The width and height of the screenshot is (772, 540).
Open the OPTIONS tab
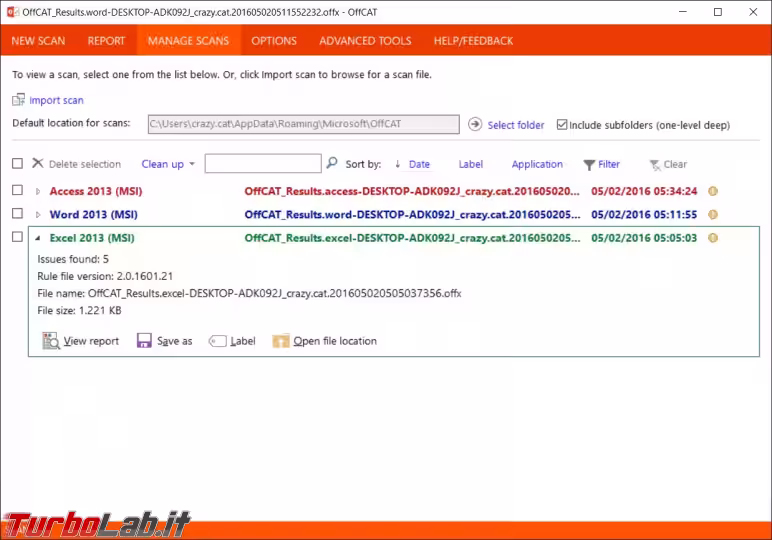coord(274,41)
